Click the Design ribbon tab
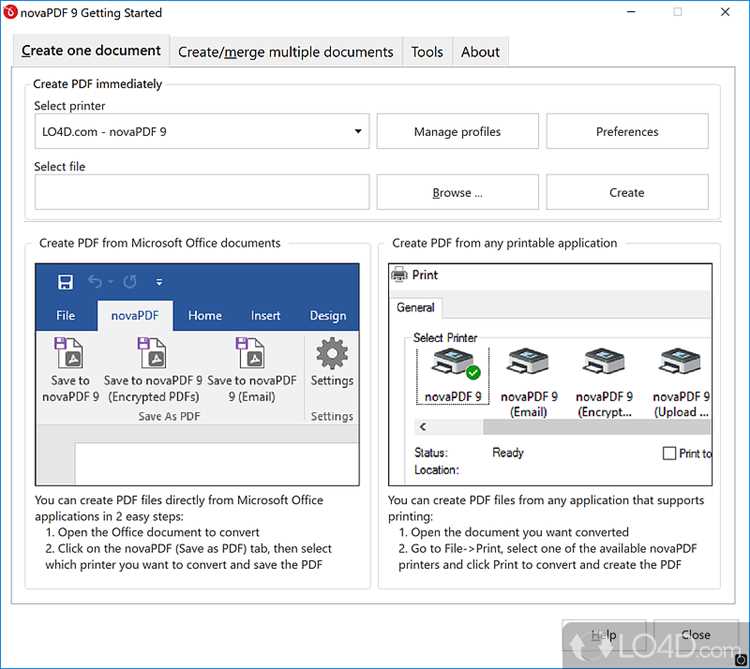The height and width of the screenshot is (669, 750). 328,316
